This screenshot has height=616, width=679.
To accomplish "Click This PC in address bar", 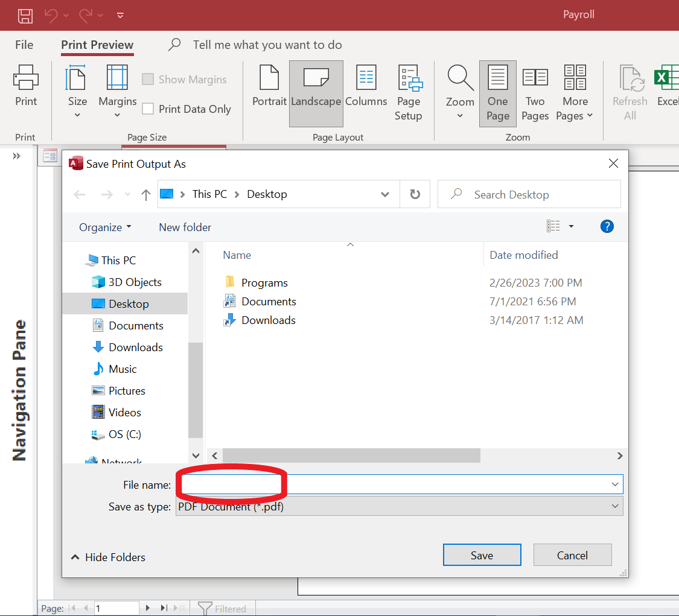I will coord(209,194).
